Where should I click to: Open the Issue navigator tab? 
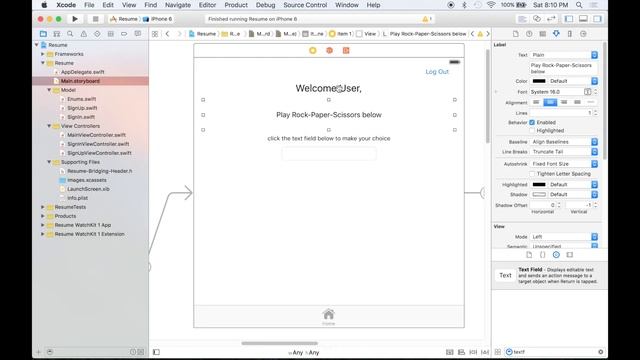[84, 34]
